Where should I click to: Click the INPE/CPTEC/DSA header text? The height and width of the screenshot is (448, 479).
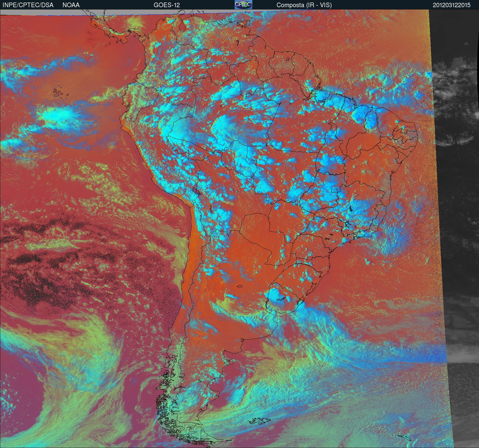[28, 5]
